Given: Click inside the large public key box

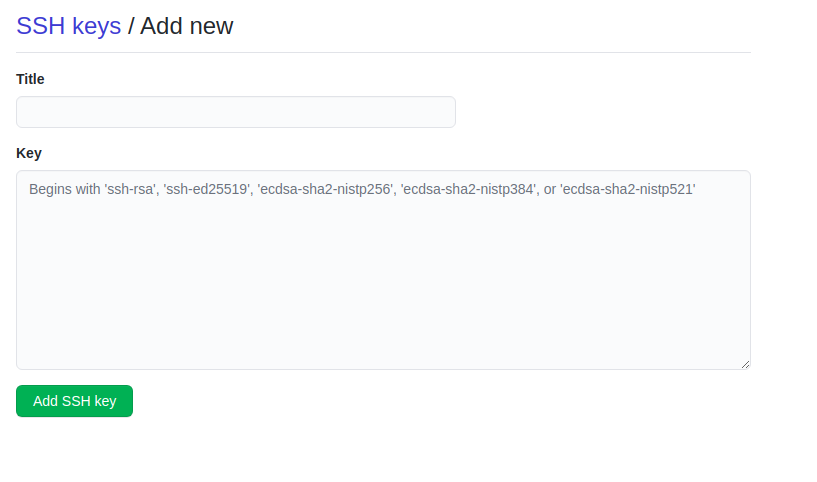Looking at the screenshot, I should tap(383, 280).
